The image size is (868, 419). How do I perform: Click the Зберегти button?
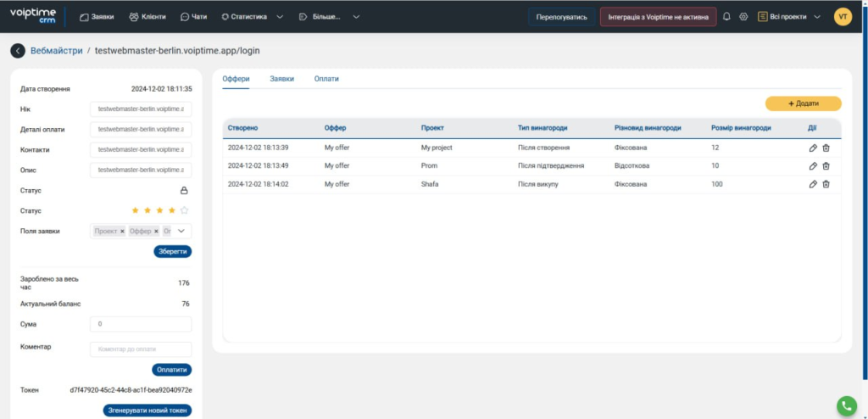pos(173,252)
